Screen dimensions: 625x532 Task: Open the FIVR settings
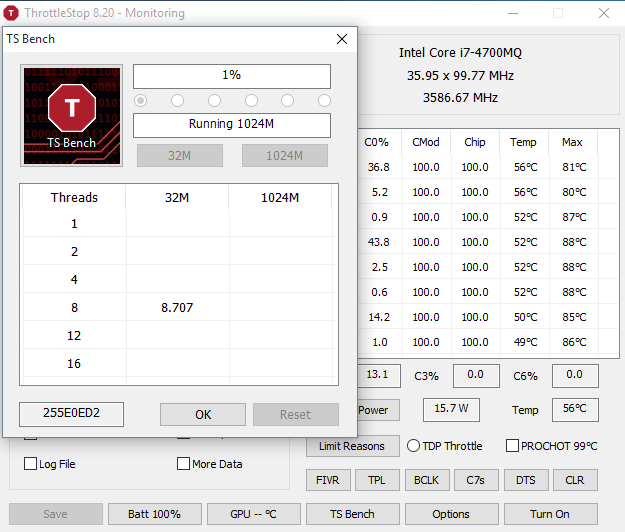(x=328, y=480)
